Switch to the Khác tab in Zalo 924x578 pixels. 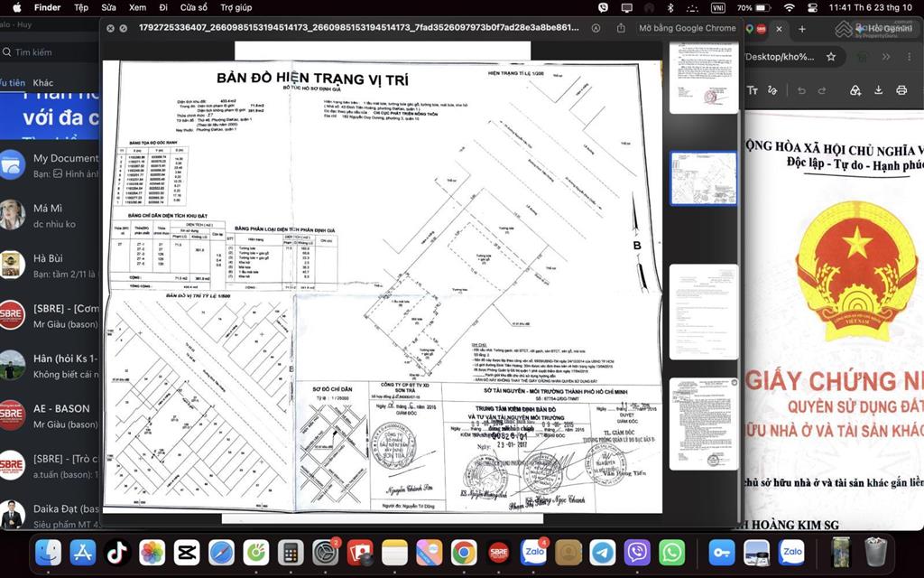click(43, 82)
